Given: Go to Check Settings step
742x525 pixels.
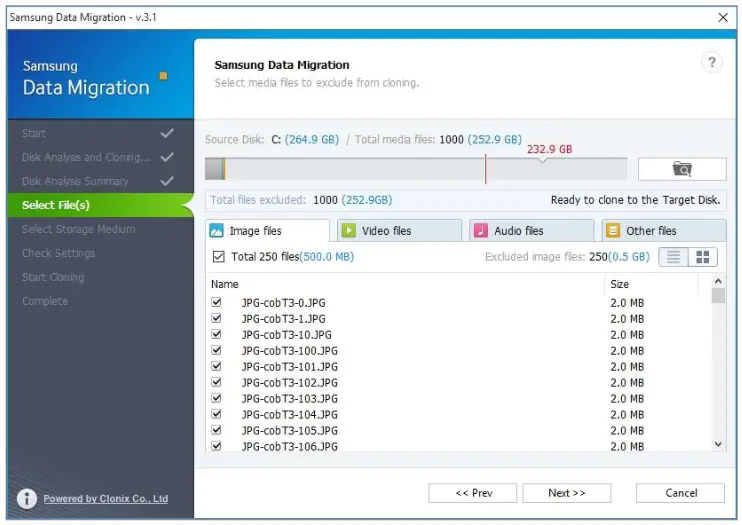Looking at the screenshot, I should coord(58,253).
